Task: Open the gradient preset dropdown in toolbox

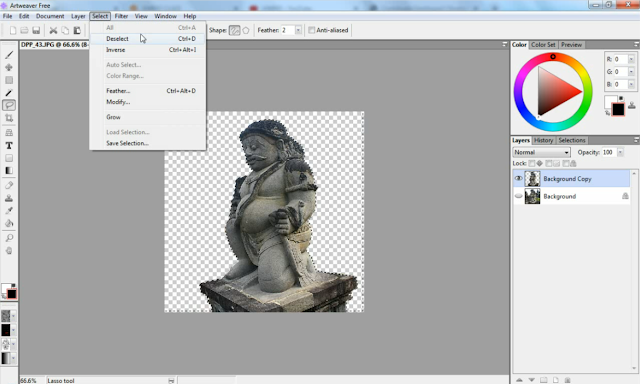Action: [13, 358]
